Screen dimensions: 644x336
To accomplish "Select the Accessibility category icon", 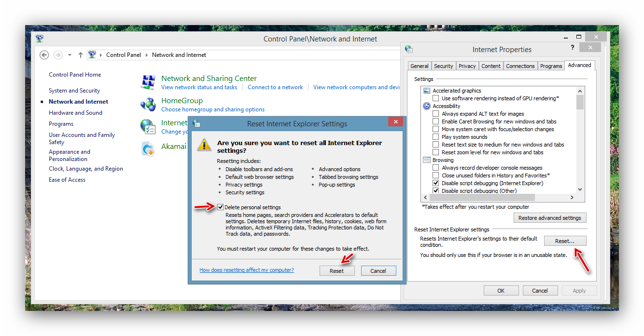I will coord(426,106).
